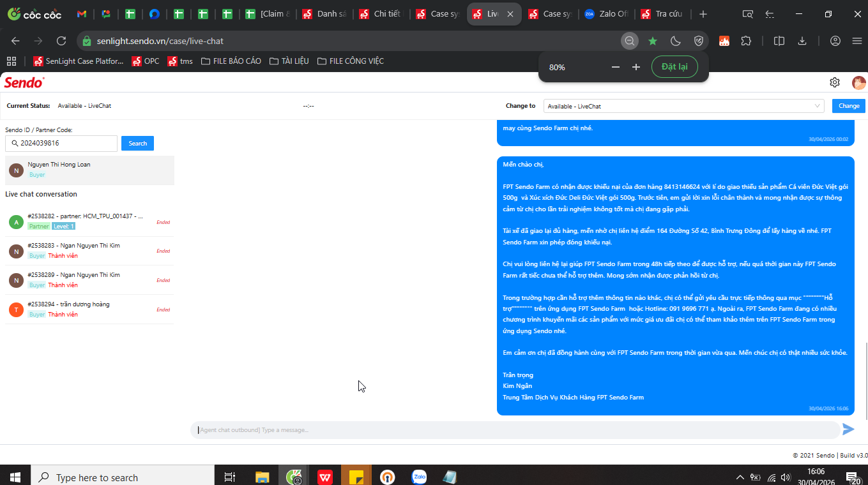868x485 pixels.
Task: Open conversation #2538283 Ngan Nguyen Thi Kim
Action: coord(89,251)
